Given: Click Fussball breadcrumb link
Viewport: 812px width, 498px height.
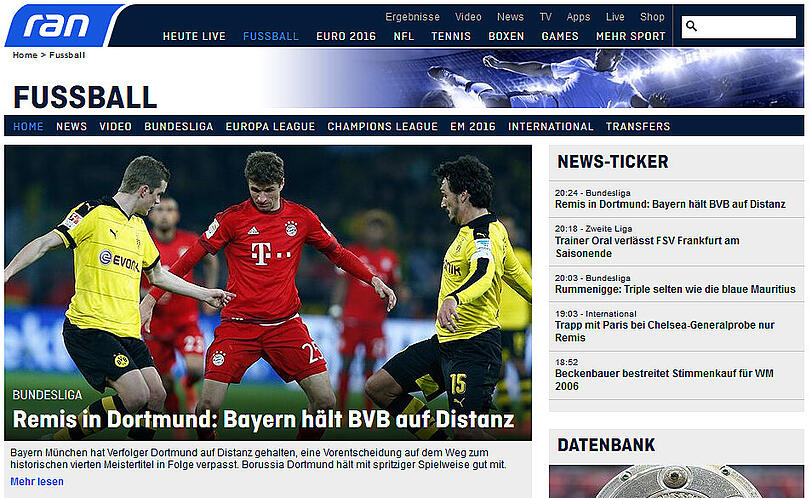Looking at the screenshot, I should click(x=67, y=55).
